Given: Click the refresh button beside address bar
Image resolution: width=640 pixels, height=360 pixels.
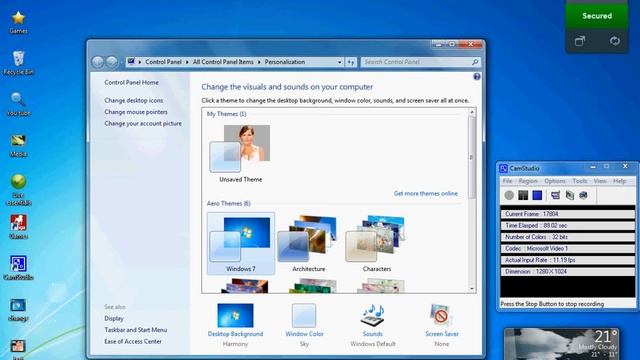Looking at the screenshot, I should 351,62.
